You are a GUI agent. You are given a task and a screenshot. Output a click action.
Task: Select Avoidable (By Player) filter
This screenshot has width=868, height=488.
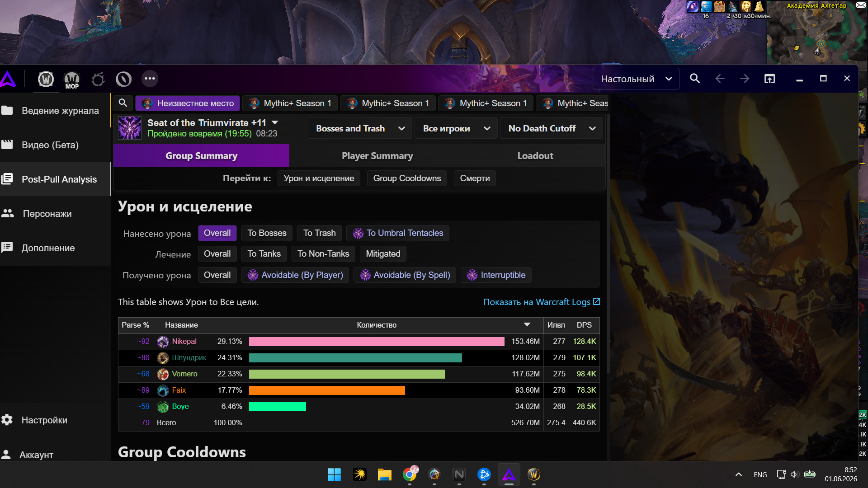tap(295, 275)
